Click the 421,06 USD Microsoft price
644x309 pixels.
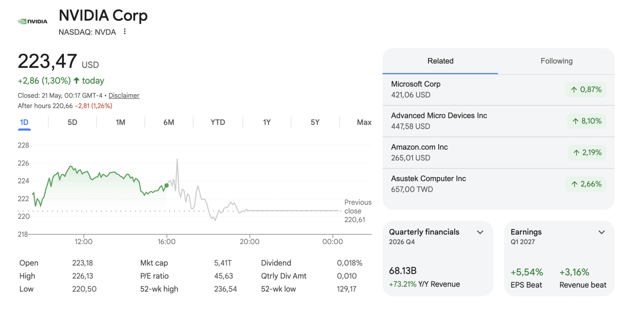(411, 95)
